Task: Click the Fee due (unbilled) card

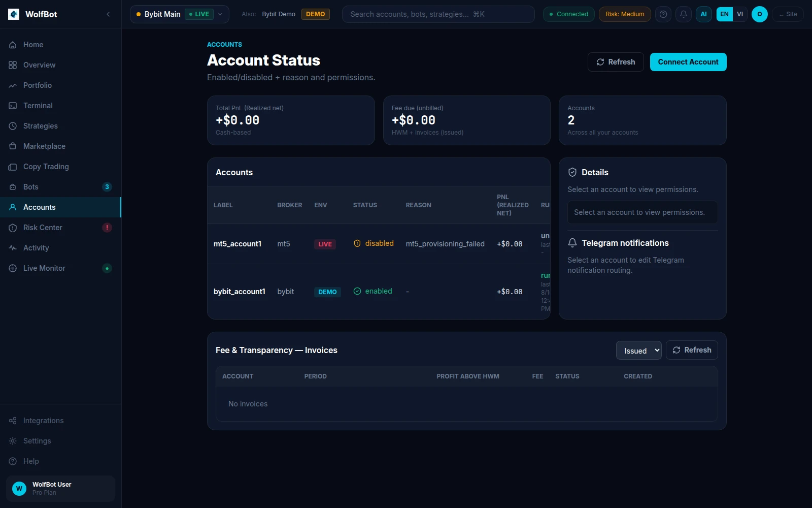Action: click(x=467, y=120)
